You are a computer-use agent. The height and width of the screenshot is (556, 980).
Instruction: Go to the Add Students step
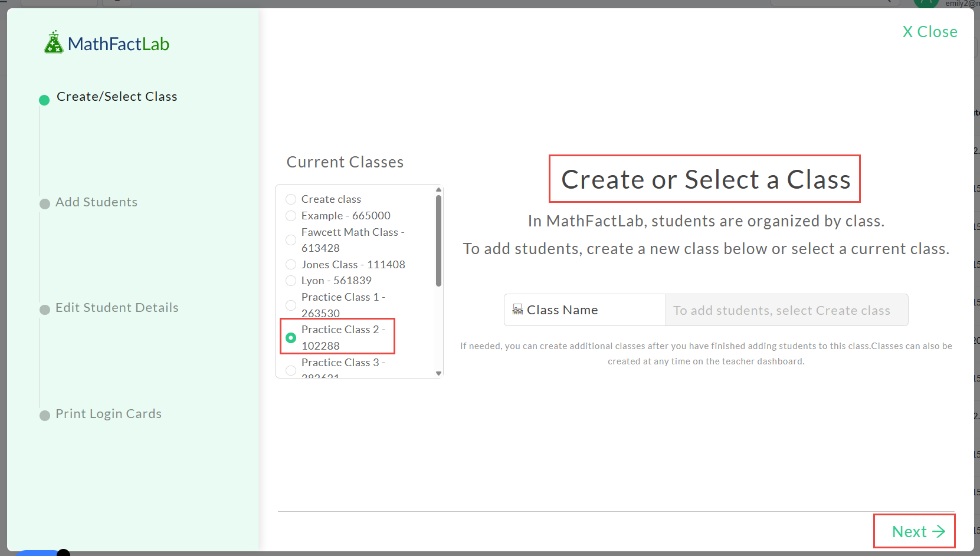96,202
